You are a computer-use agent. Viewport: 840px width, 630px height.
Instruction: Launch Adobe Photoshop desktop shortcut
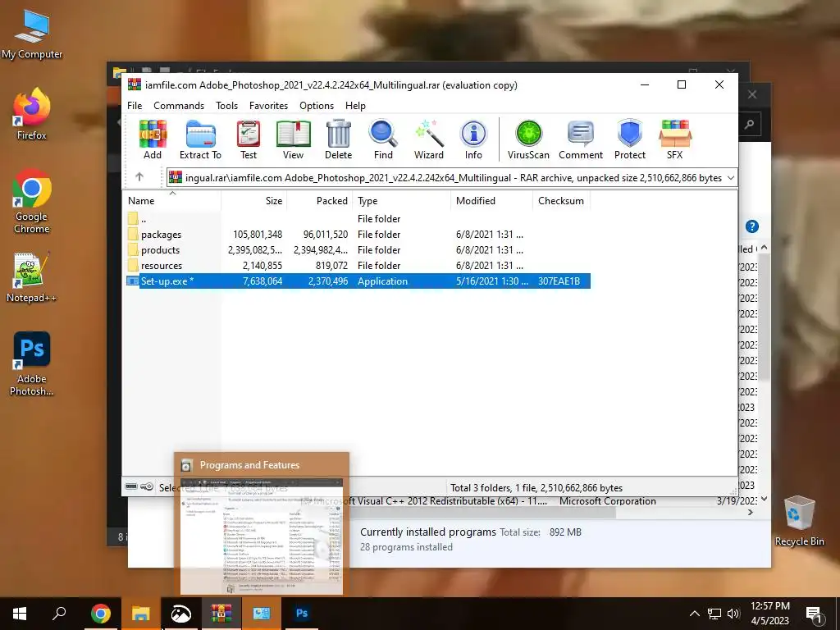pyautogui.click(x=32, y=363)
